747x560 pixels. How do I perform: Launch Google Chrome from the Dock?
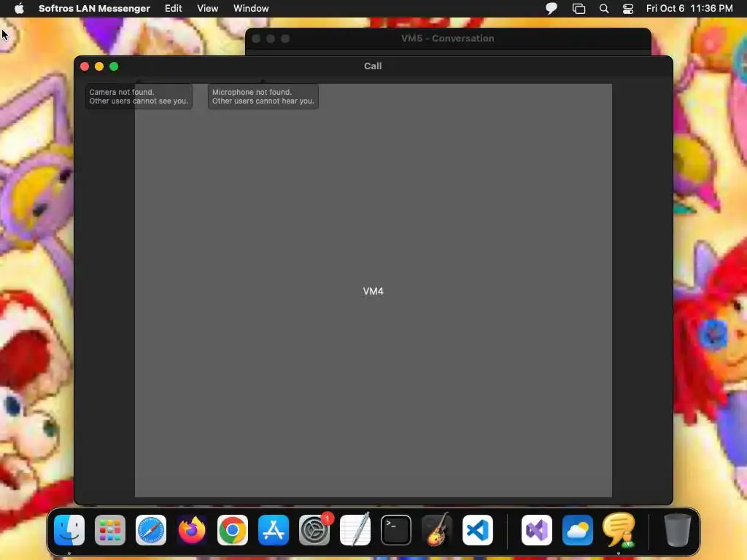click(233, 529)
